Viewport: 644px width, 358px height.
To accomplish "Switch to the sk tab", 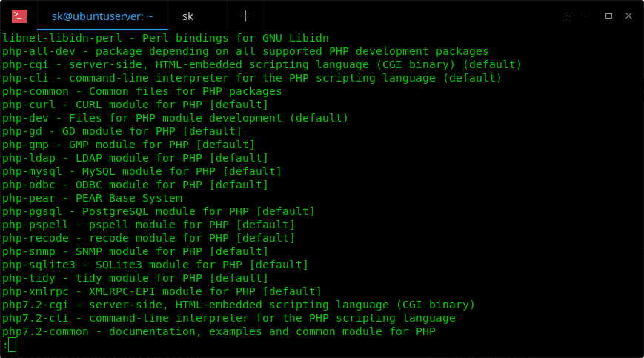I will pyautogui.click(x=187, y=16).
